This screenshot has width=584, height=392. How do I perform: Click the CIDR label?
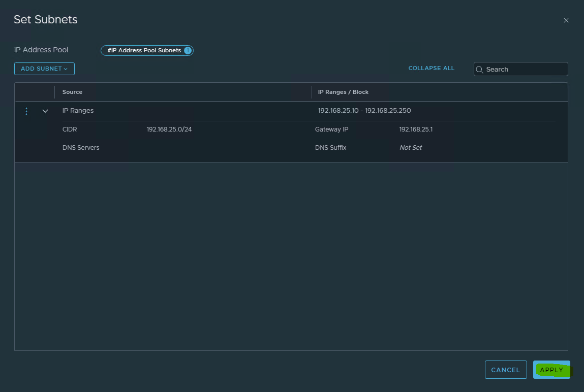point(70,129)
